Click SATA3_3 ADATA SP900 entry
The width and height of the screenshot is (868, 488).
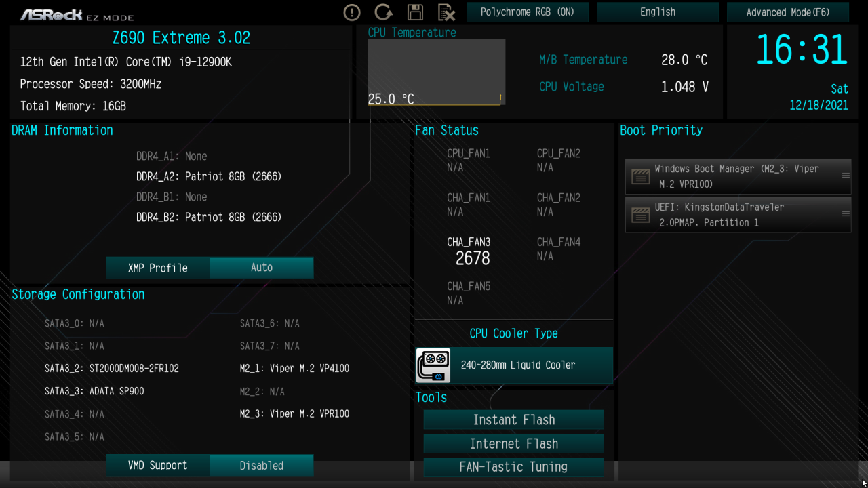(x=94, y=391)
